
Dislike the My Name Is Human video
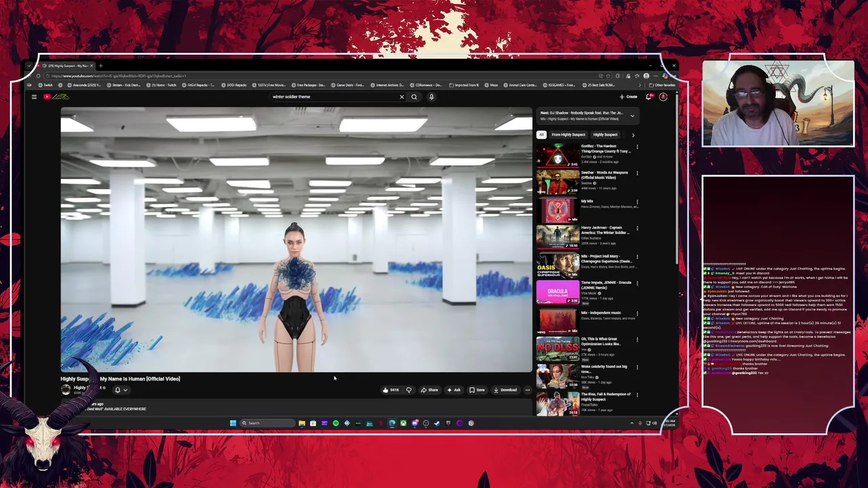coord(409,390)
